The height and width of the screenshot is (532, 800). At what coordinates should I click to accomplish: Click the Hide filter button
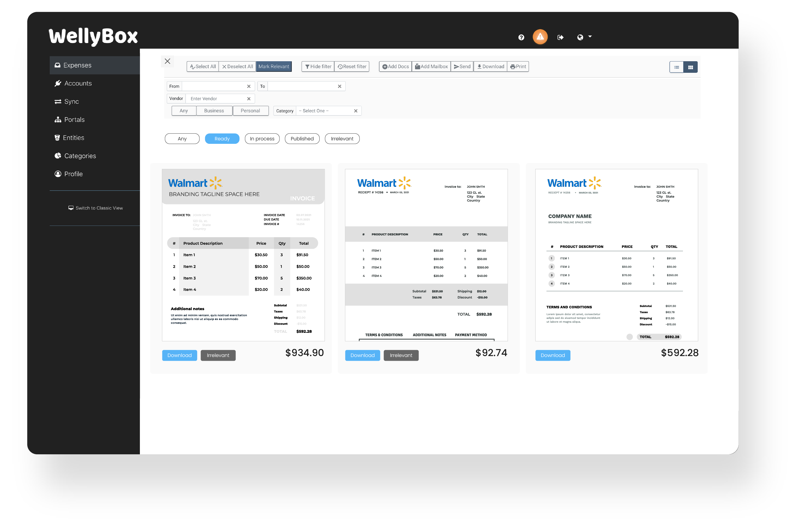[x=317, y=66]
